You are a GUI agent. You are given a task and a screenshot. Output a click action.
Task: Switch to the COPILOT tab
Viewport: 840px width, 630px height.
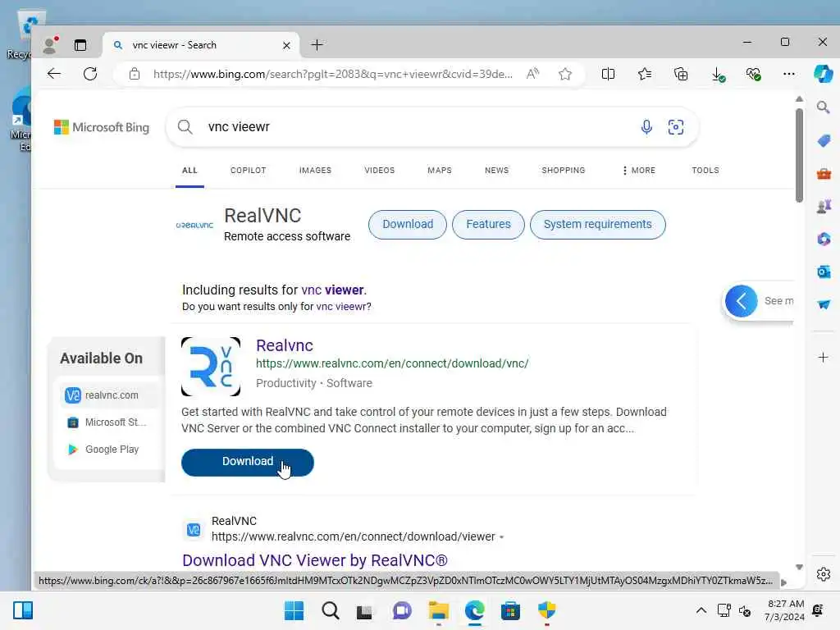tap(248, 171)
